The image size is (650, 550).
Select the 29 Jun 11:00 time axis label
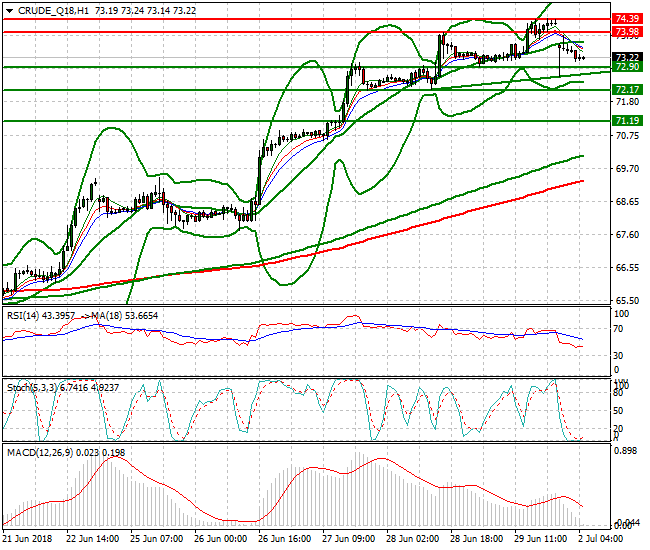click(x=541, y=539)
